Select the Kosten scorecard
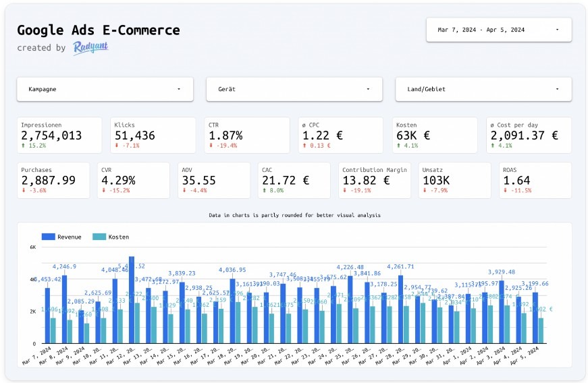Viewport: 588px width, 383px height. (435, 135)
